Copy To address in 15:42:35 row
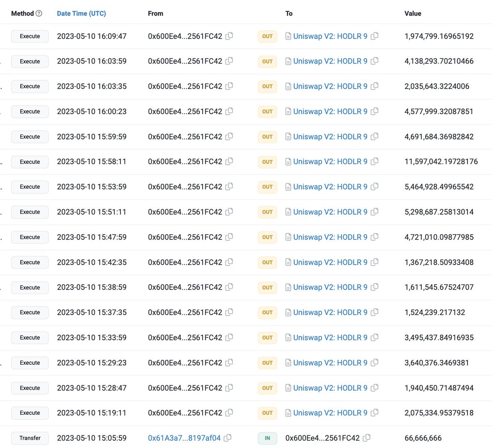Image resolution: width=492 pixels, height=448 pixels. pos(374,262)
